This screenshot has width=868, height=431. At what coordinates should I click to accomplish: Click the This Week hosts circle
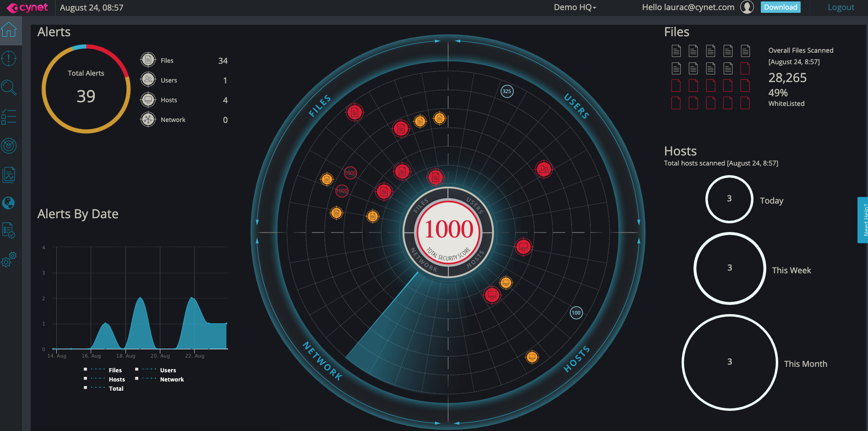coord(730,268)
